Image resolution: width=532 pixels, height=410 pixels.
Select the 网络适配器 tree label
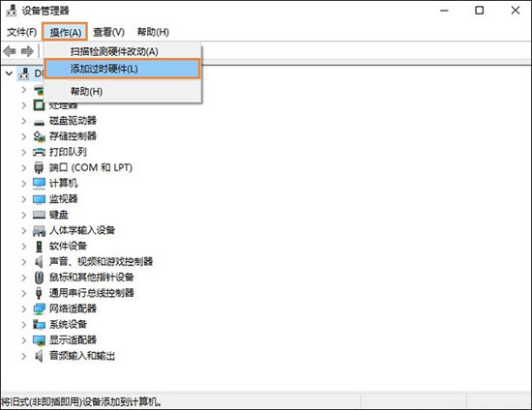73,308
